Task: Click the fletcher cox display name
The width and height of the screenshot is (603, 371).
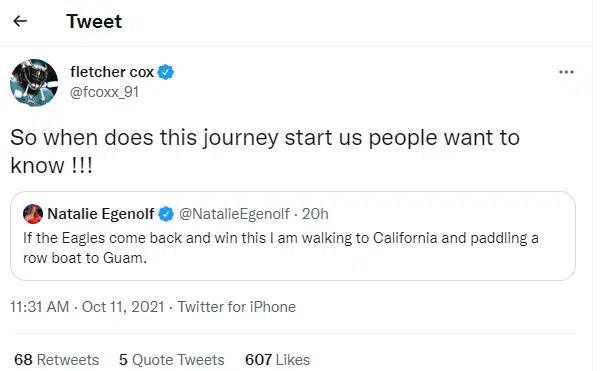Action: (x=112, y=72)
